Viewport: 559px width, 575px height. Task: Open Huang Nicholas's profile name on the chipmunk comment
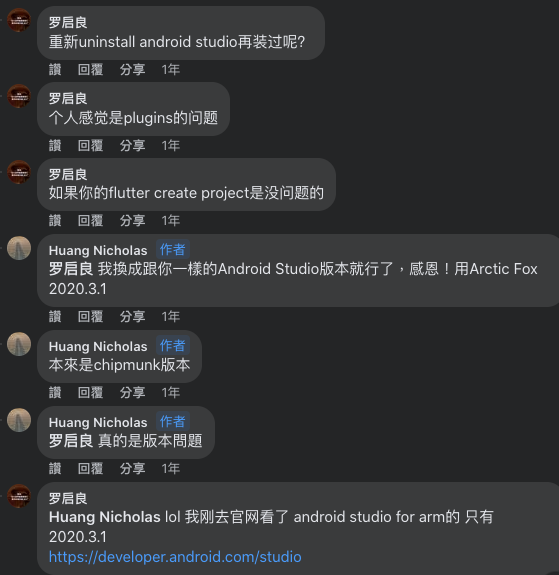point(98,347)
